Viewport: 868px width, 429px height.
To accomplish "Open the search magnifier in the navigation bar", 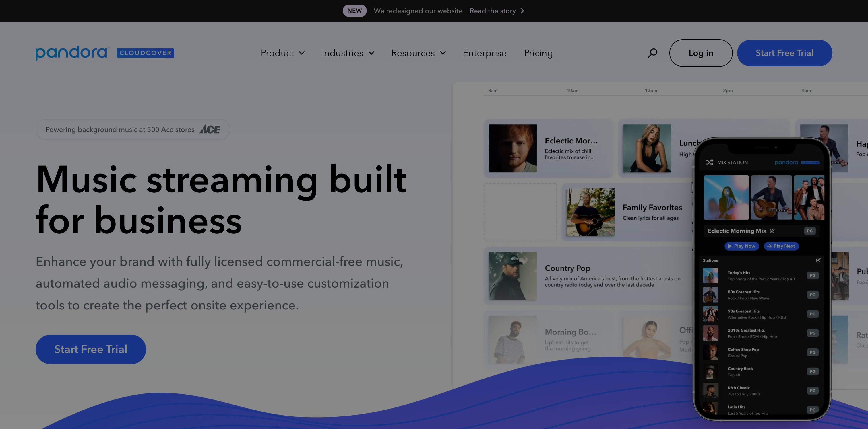I will pos(652,53).
